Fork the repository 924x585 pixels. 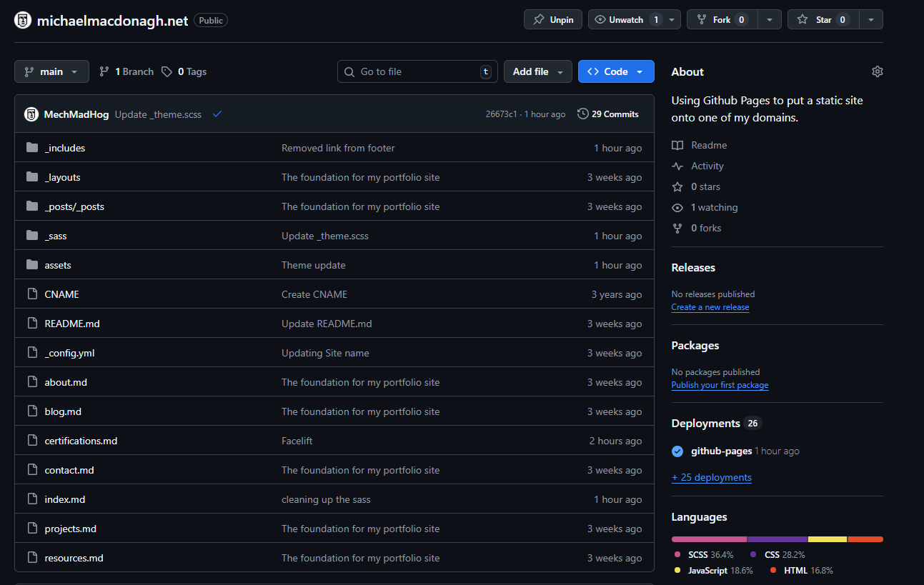(722, 20)
